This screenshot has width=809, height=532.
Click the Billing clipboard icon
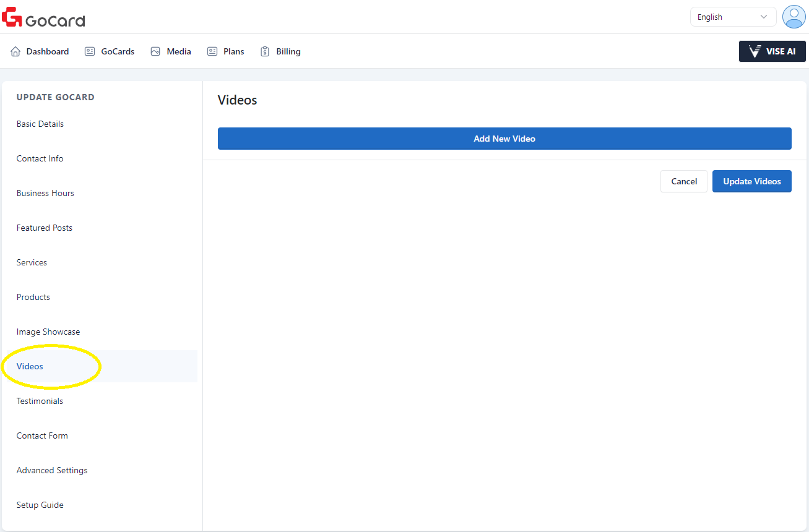[x=265, y=51]
